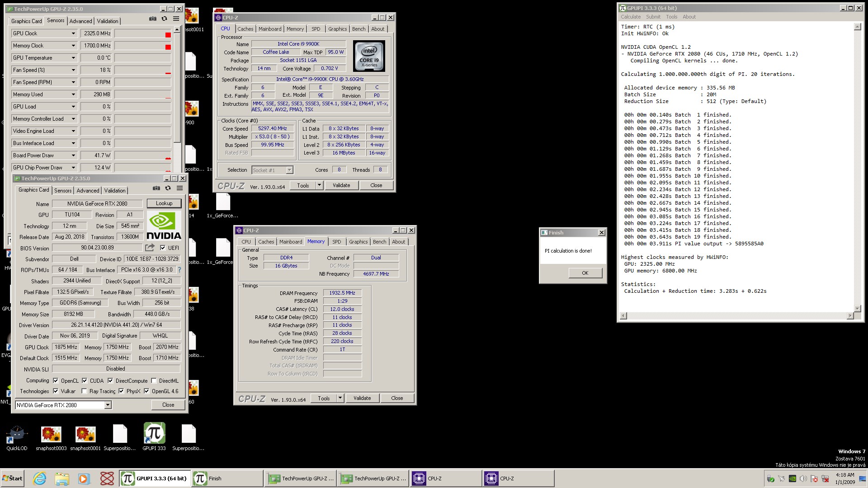The image size is (868, 488).
Task: Click the BIOS share/export icon next to UEFI
Action: 150,248
